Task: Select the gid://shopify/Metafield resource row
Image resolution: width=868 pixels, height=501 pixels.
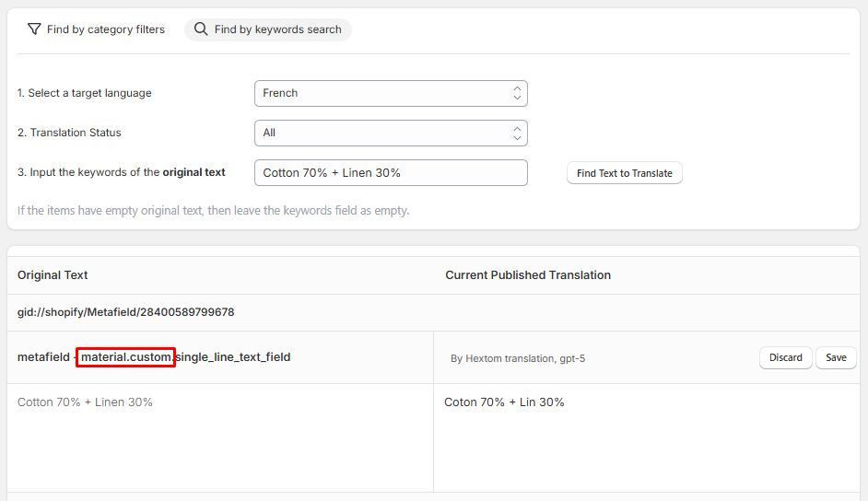Action: (125, 312)
